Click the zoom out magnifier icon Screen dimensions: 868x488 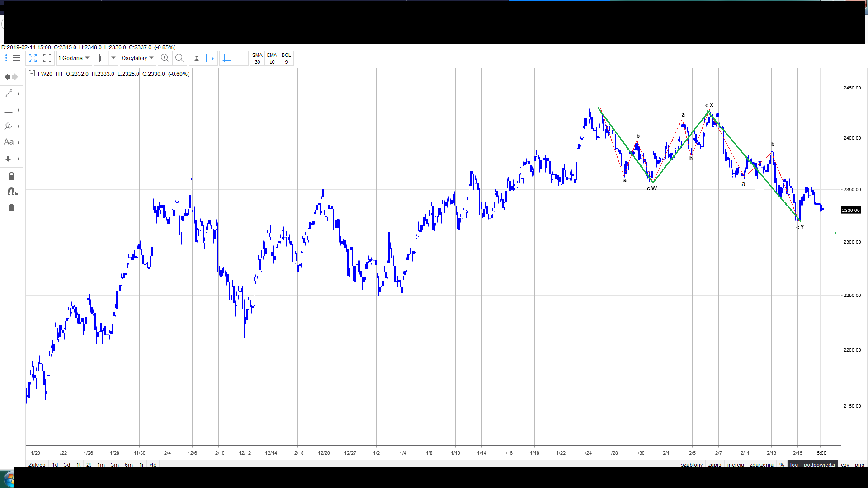pos(179,58)
